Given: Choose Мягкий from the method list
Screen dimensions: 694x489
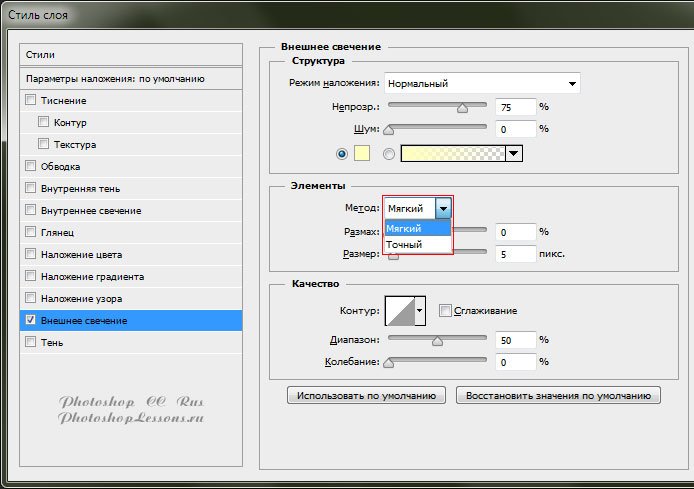Looking at the screenshot, I should [x=405, y=228].
